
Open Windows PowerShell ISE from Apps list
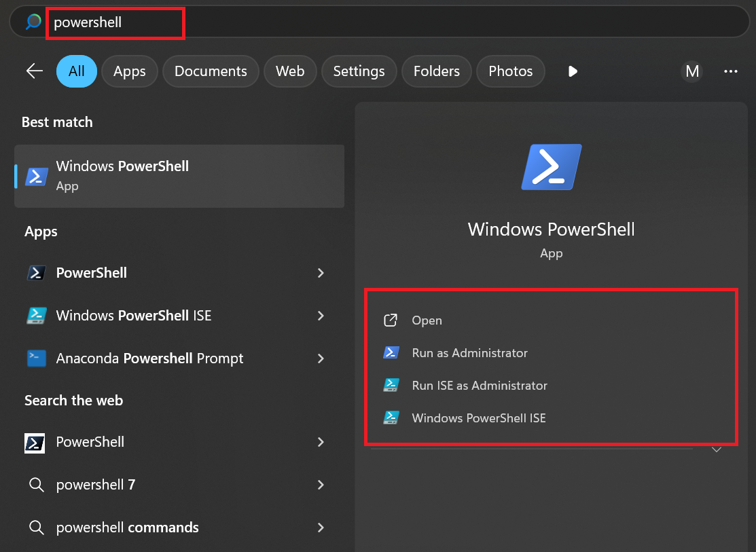[179, 316]
